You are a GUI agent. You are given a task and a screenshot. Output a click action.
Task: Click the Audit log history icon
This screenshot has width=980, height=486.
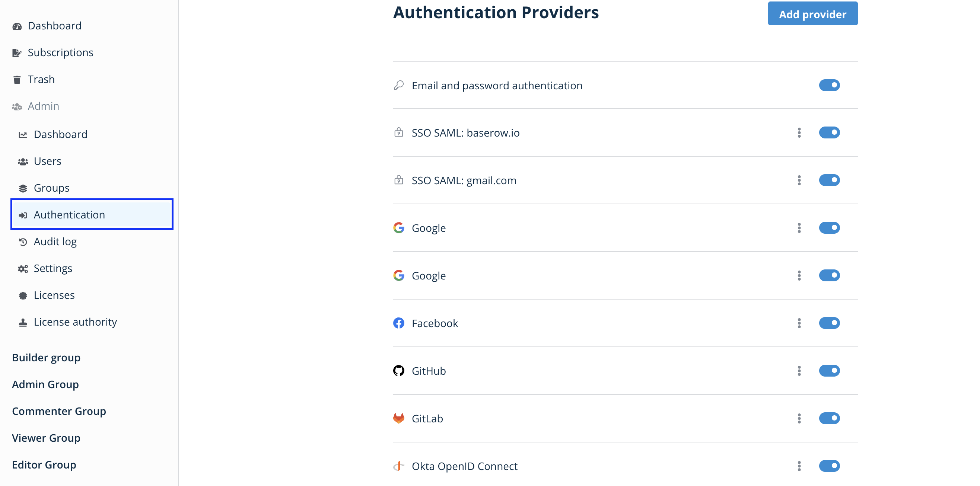coord(23,242)
